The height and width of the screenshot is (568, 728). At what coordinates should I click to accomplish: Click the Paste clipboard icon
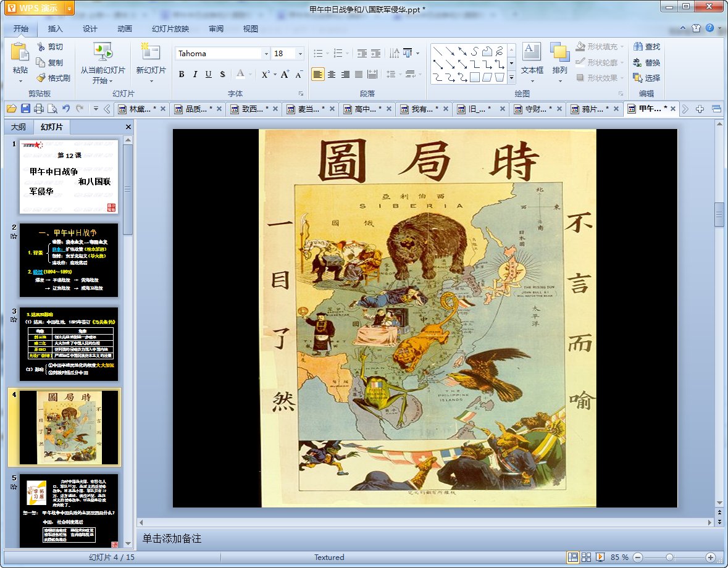pos(20,51)
